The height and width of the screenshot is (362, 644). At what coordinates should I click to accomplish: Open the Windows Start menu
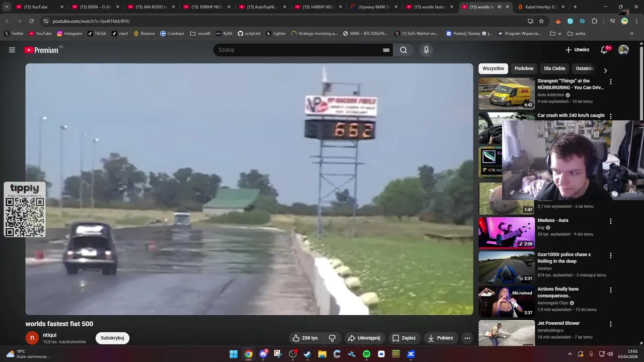233,354
